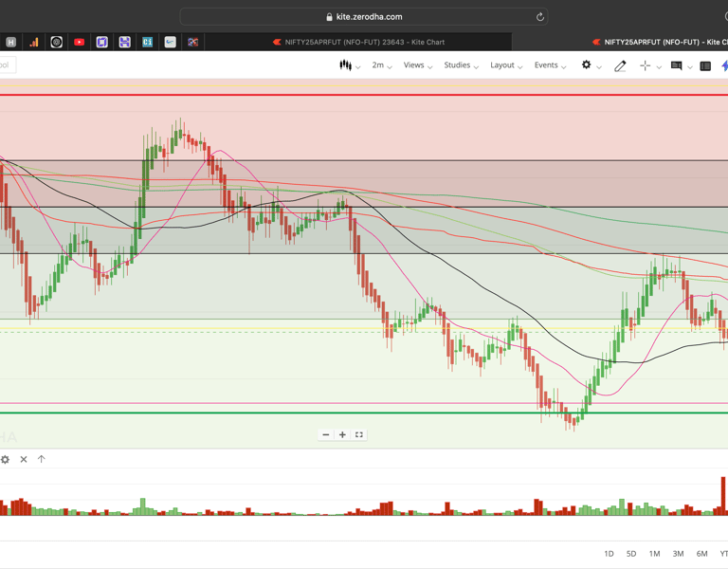Select the 1D range

(x=609, y=554)
